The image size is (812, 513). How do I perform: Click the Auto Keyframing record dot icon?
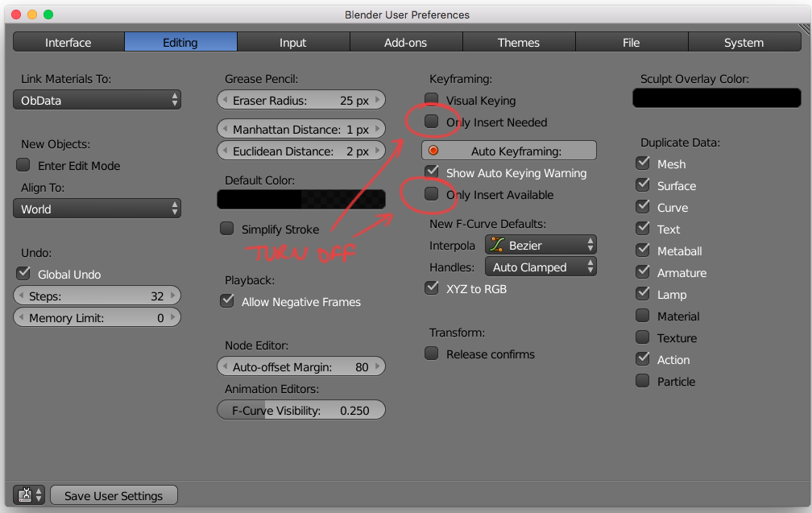pyautogui.click(x=433, y=151)
